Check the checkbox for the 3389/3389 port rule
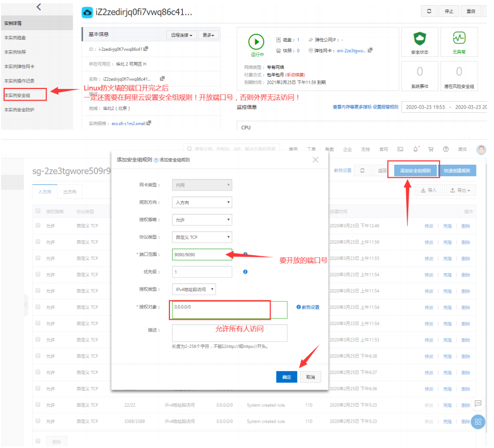Image resolution: width=494 pixels, height=448 pixels. point(38,422)
